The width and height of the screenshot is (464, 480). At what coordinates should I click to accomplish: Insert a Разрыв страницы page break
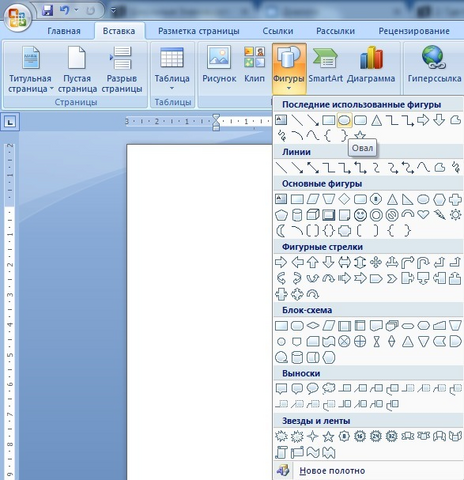[122, 69]
